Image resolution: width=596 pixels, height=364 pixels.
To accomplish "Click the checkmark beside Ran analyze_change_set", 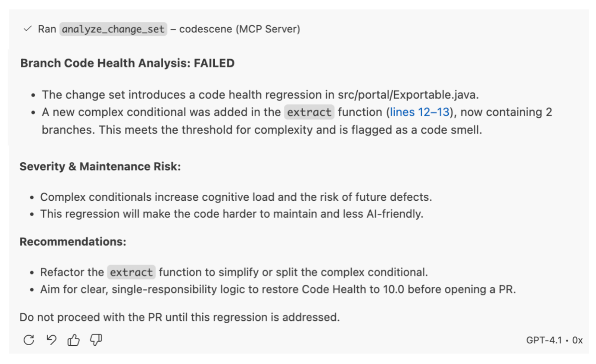I will [28, 29].
